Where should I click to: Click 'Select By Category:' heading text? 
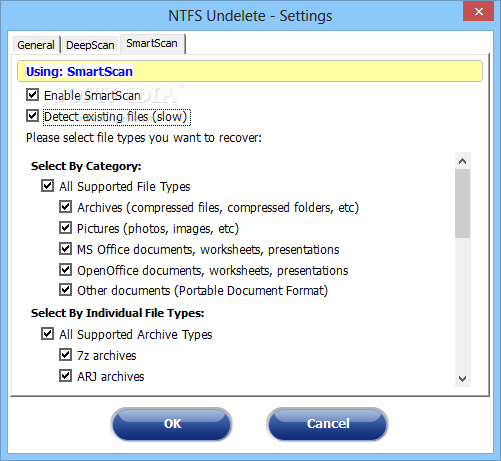(x=86, y=166)
